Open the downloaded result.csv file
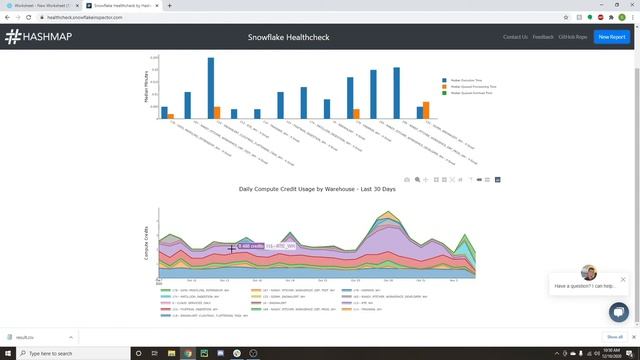This screenshot has height=360, width=640. coord(24,338)
